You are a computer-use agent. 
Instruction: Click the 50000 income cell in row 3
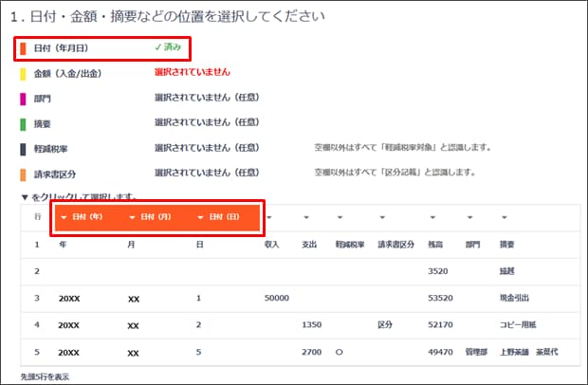[277, 298]
